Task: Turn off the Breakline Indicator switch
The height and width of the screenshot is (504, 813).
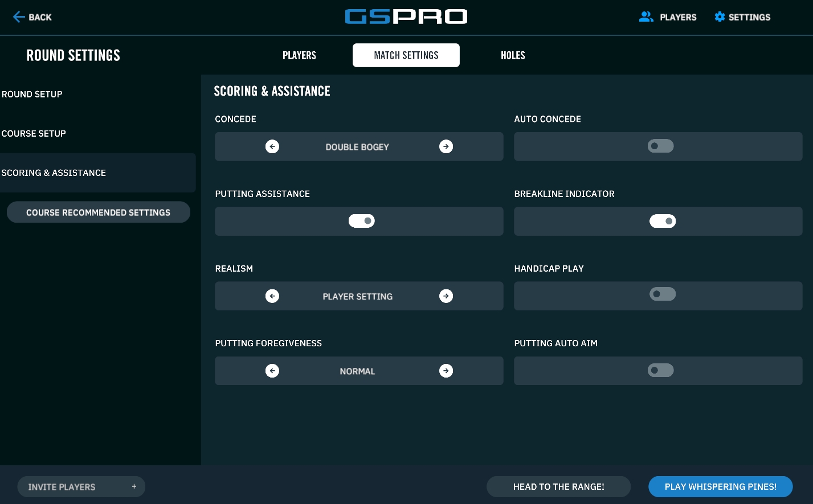Action: 662,221
